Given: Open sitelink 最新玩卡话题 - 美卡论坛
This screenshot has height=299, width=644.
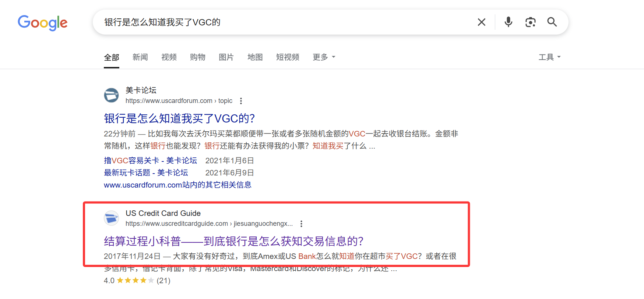Looking at the screenshot, I should (x=146, y=173).
